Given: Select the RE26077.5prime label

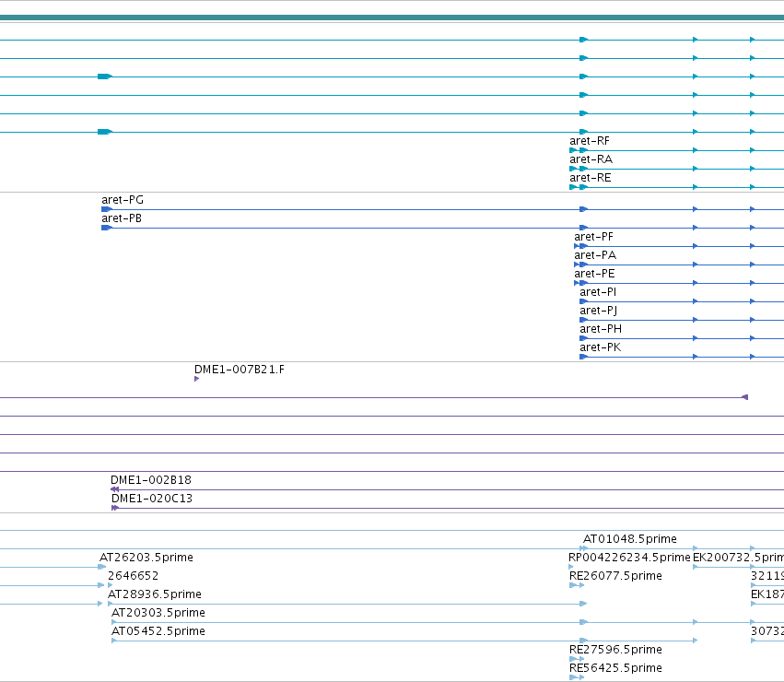Looking at the screenshot, I should pos(615,576).
